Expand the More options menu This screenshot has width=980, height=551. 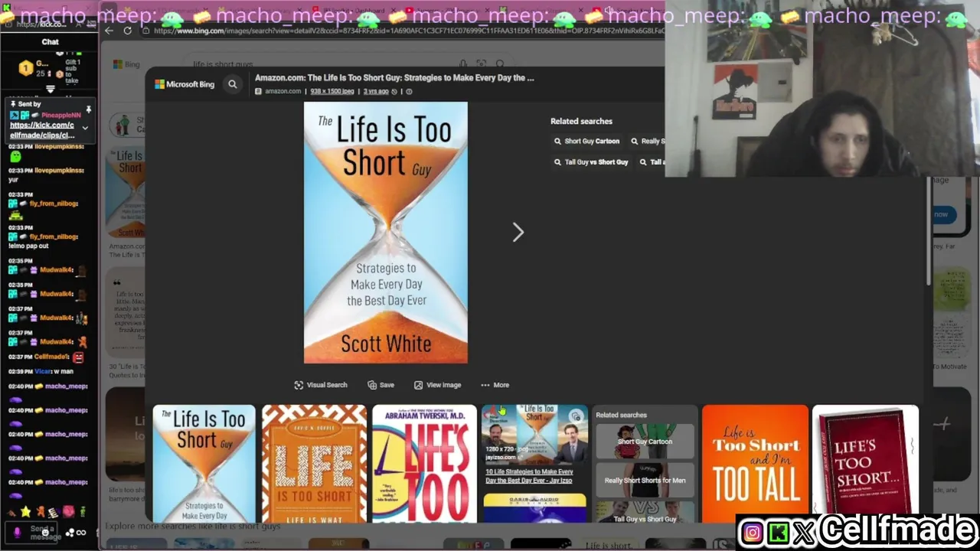pos(495,385)
